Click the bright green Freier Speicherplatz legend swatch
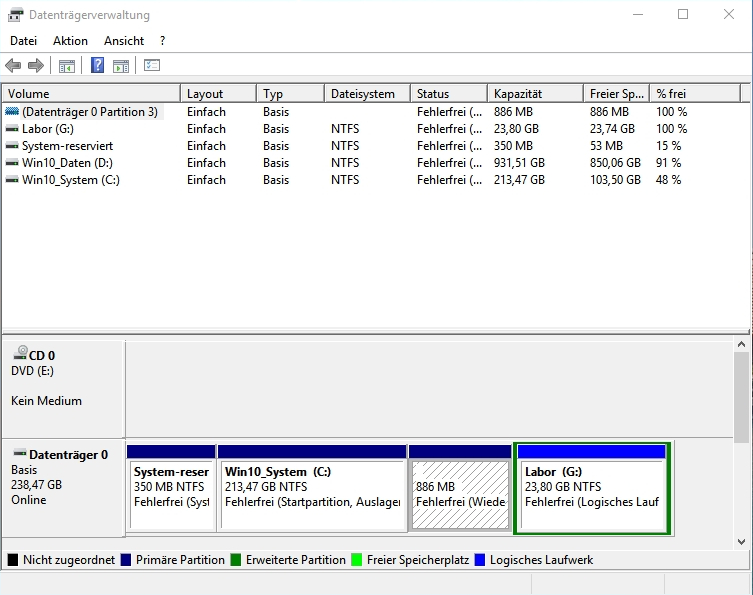Screen dimensions: 753x595 point(356,560)
